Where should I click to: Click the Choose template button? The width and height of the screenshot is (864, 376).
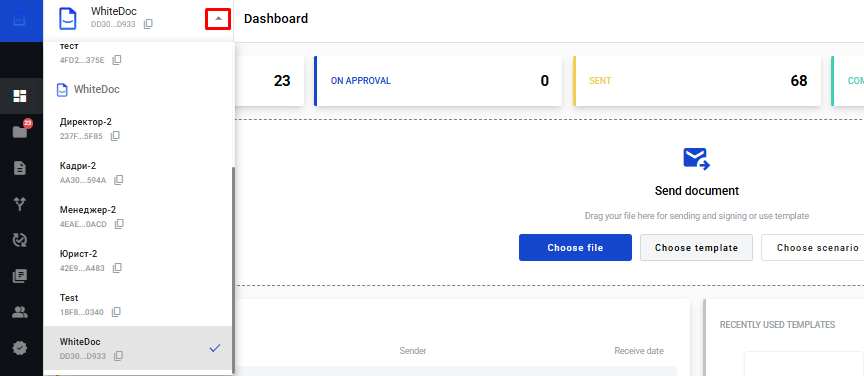[x=696, y=248]
